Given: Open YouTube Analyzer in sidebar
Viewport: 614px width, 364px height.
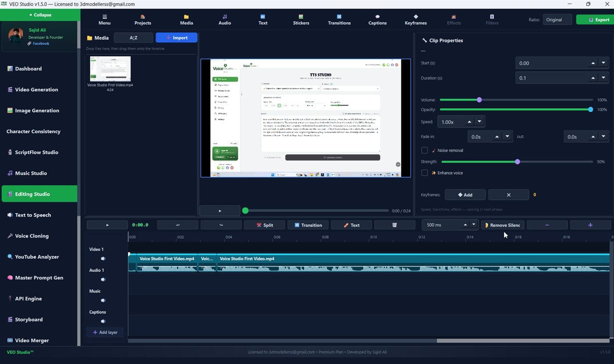Looking at the screenshot, I should 39,257.
